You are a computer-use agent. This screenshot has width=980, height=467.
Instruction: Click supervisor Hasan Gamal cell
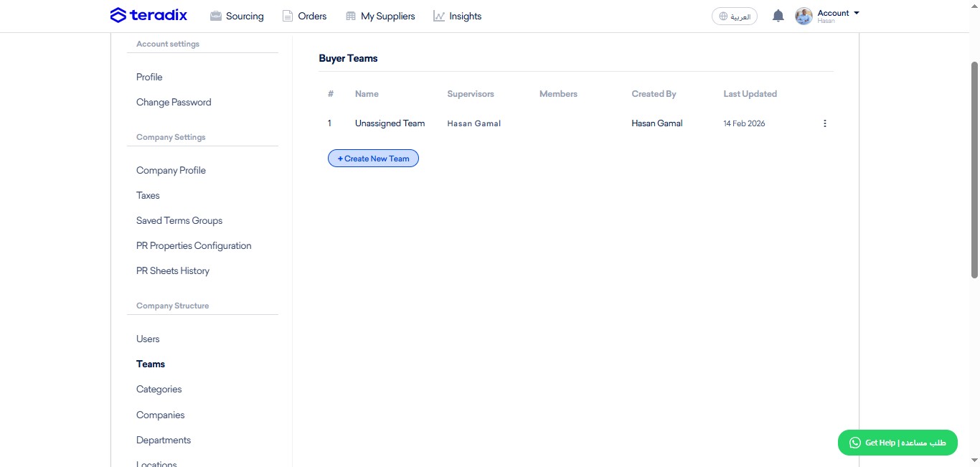click(473, 123)
